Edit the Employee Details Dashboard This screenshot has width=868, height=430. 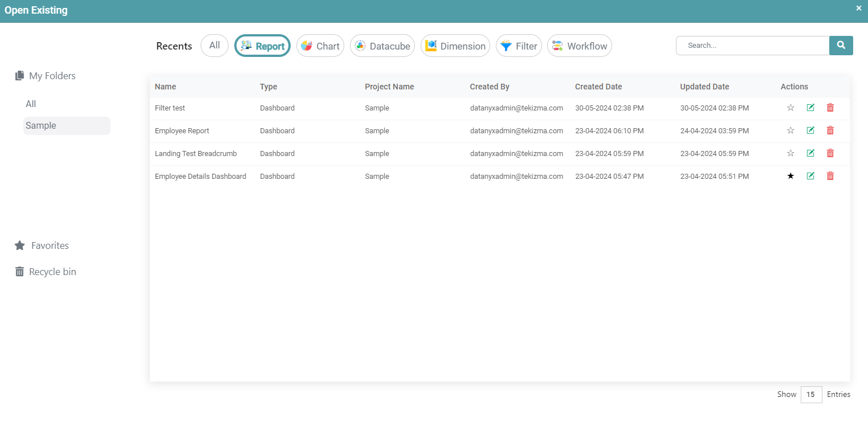pos(810,176)
